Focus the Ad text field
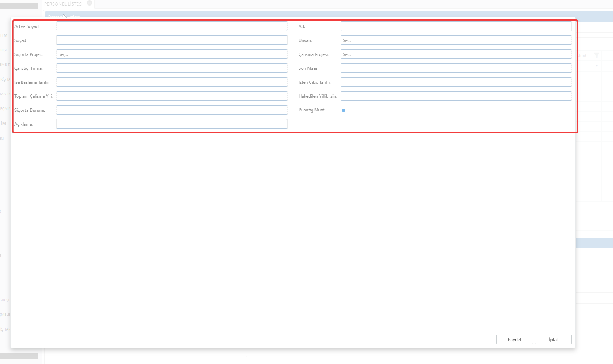This screenshot has height=364, width=613. click(x=456, y=26)
